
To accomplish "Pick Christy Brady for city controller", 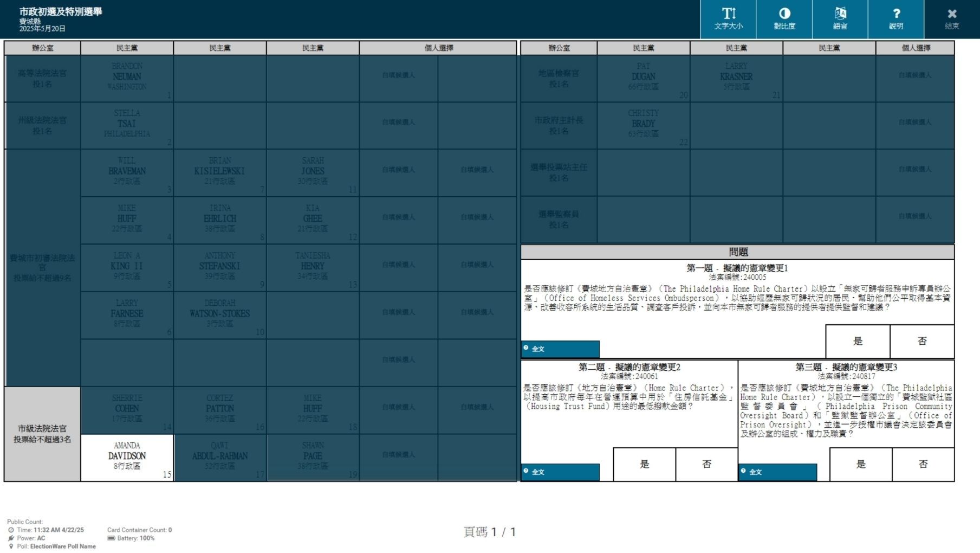I will click(643, 125).
